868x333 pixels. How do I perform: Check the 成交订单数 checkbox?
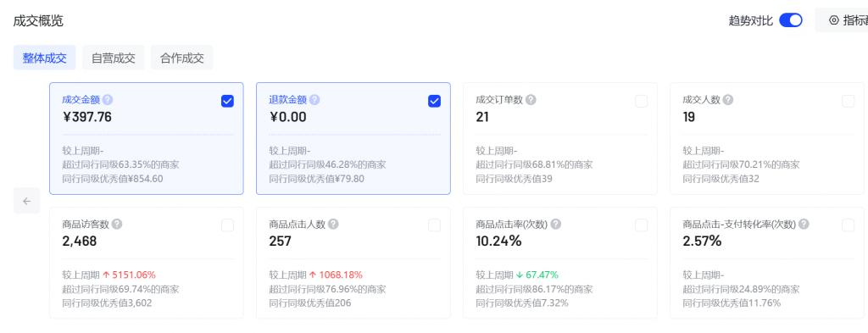click(641, 101)
